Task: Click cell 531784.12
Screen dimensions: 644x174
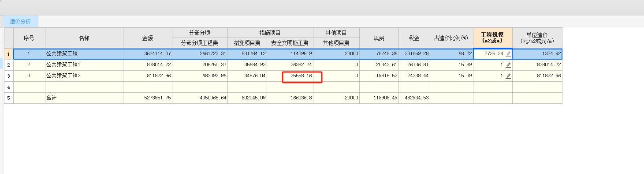Action: pos(247,54)
